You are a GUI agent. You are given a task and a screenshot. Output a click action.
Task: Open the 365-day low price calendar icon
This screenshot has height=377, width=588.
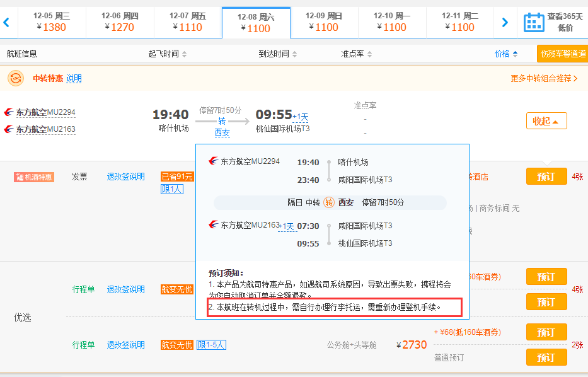[534, 22]
